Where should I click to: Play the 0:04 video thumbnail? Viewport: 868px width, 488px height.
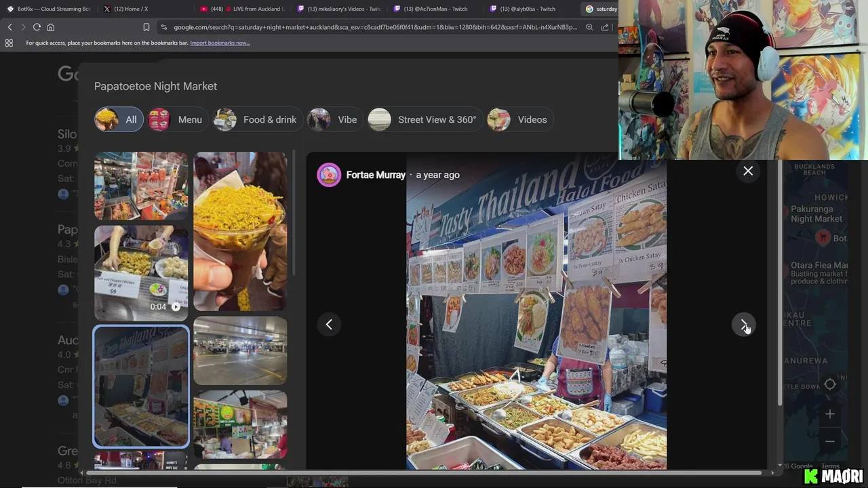pos(141,272)
